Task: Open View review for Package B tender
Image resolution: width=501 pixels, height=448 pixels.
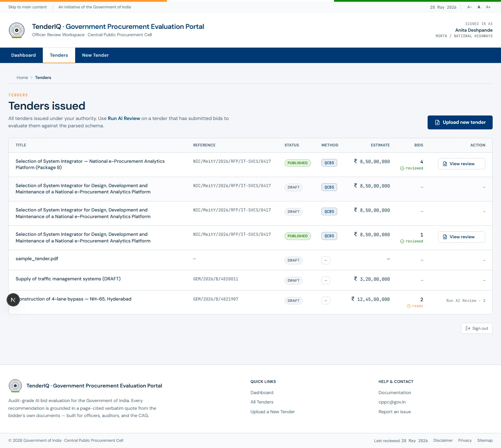Action: [x=461, y=164]
